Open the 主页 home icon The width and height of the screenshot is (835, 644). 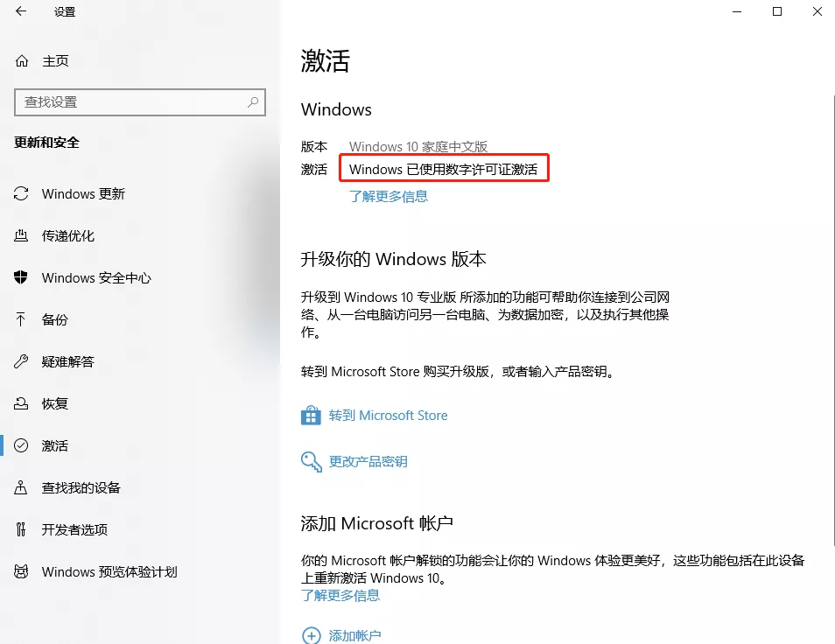coord(22,61)
